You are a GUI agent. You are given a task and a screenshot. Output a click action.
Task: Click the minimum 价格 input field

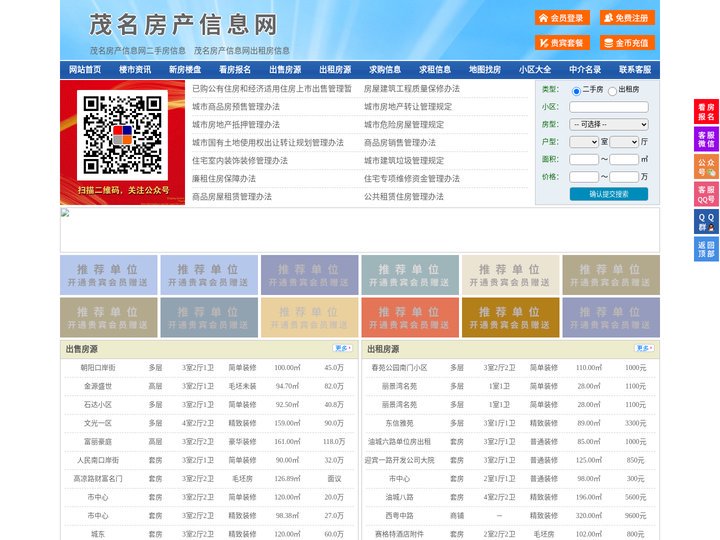pyautogui.click(x=584, y=177)
